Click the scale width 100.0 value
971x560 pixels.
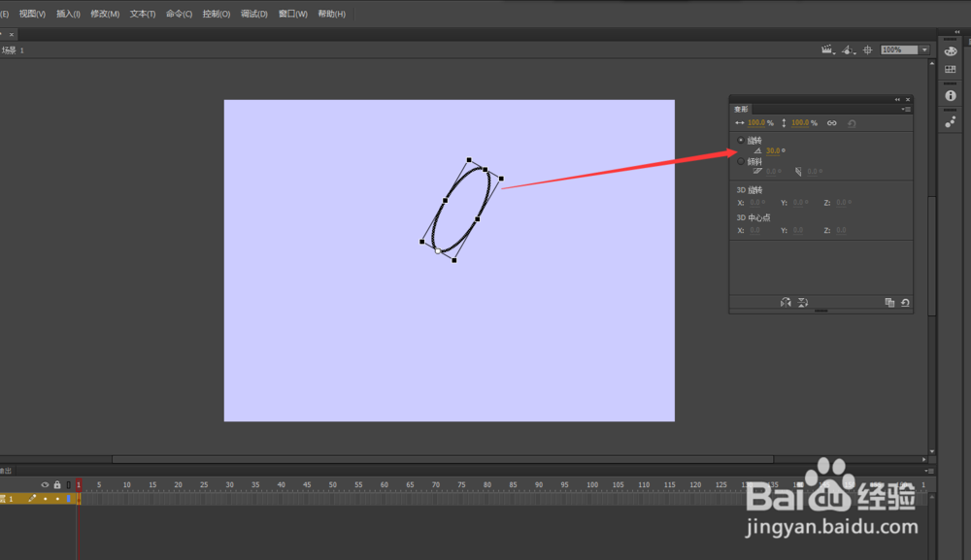click(x=756, y=123)
